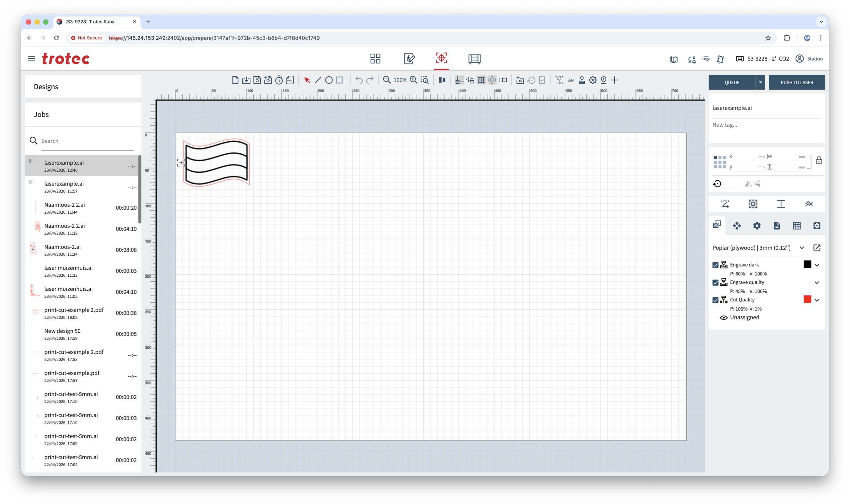Toggle the grid display icon
Screen dimensions: 850x504
481,80
